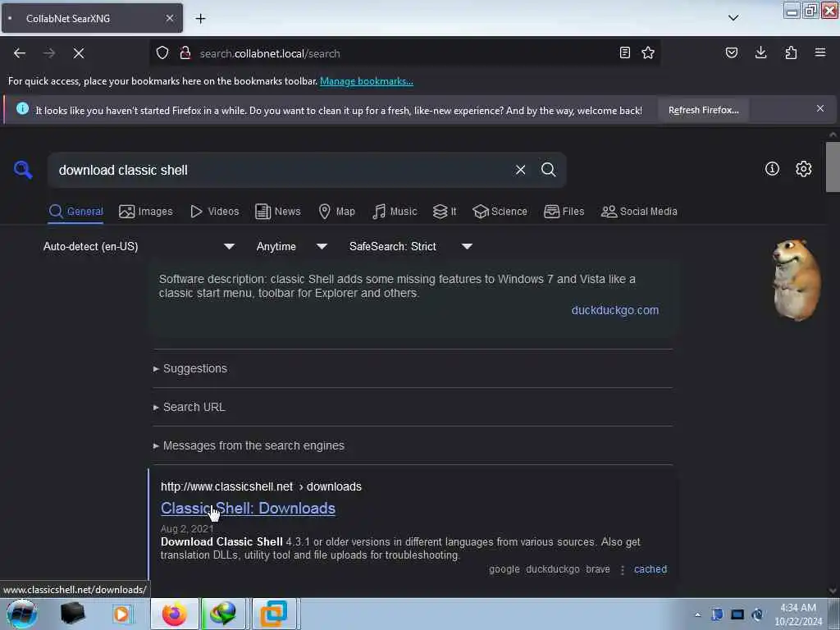Switch to the Social Media tab
The image size is (840, 630).
[x=639, y=211]
